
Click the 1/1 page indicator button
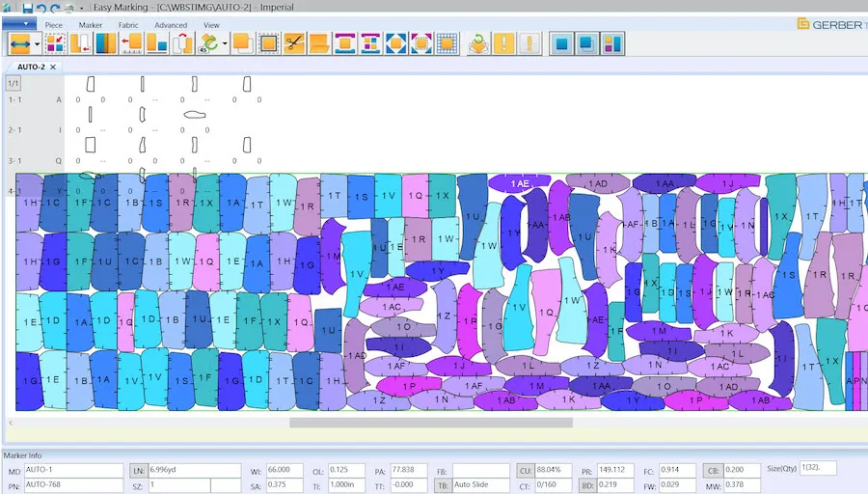[x=14, y=84]
